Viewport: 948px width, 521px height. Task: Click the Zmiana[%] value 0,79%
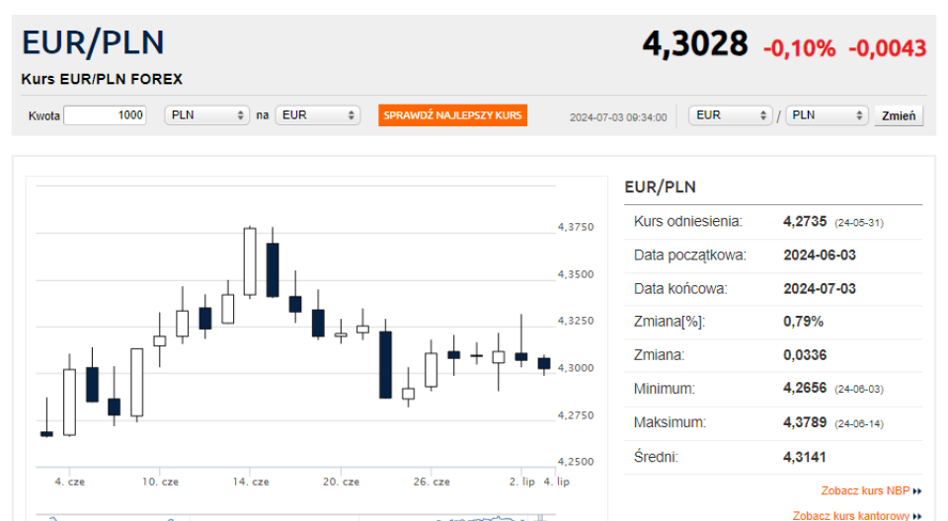point(803,322)
